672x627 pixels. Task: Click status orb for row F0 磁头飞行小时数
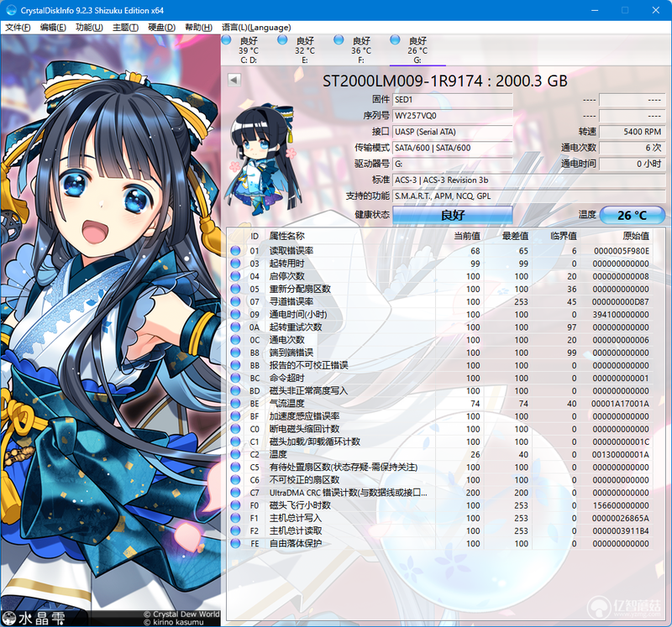(235, 505)
